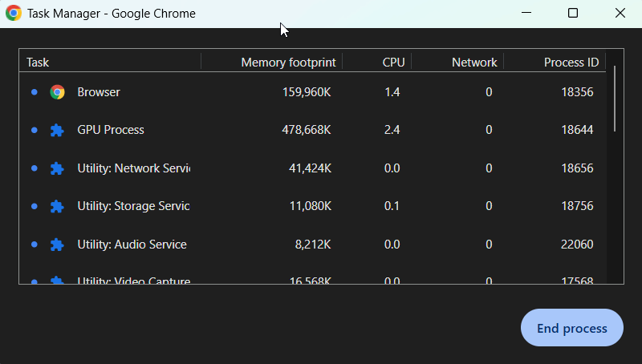Select the Utility: Network Service task
This screenshot has height=364, width=642.
pyautogui.click(x=312, y=168)
